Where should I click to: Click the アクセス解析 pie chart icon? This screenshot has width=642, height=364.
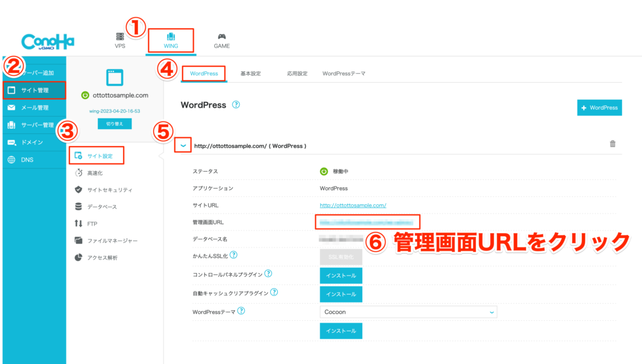coord(78,257)
